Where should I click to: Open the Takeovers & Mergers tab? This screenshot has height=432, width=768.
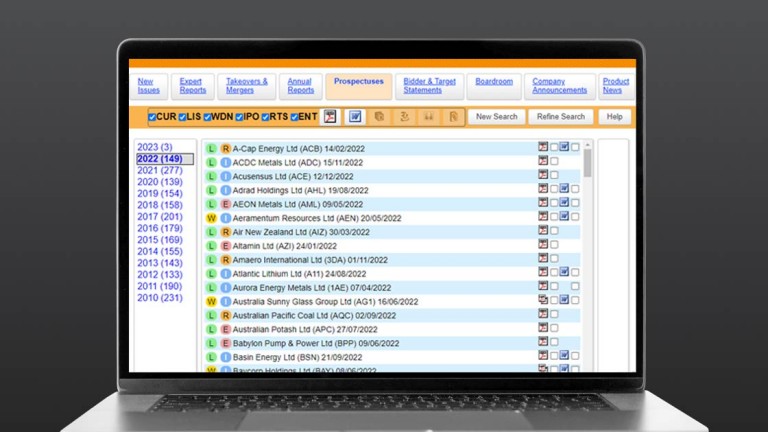pyautogui.click(x=245, y=86)
